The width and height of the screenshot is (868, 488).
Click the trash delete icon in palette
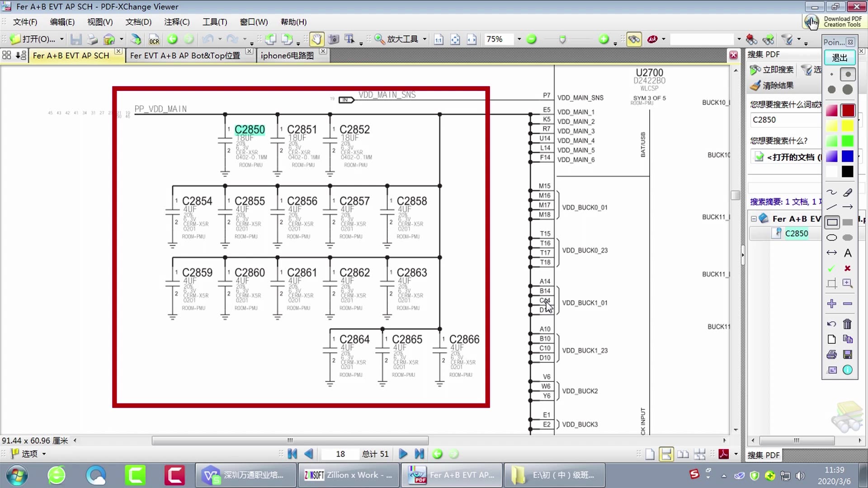click(847, 324)
